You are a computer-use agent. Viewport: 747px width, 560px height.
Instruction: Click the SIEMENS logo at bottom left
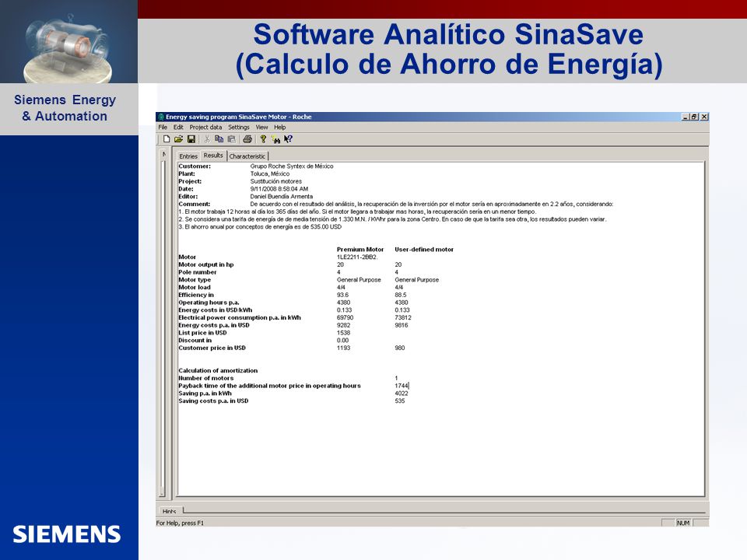[x=67, y=534]
